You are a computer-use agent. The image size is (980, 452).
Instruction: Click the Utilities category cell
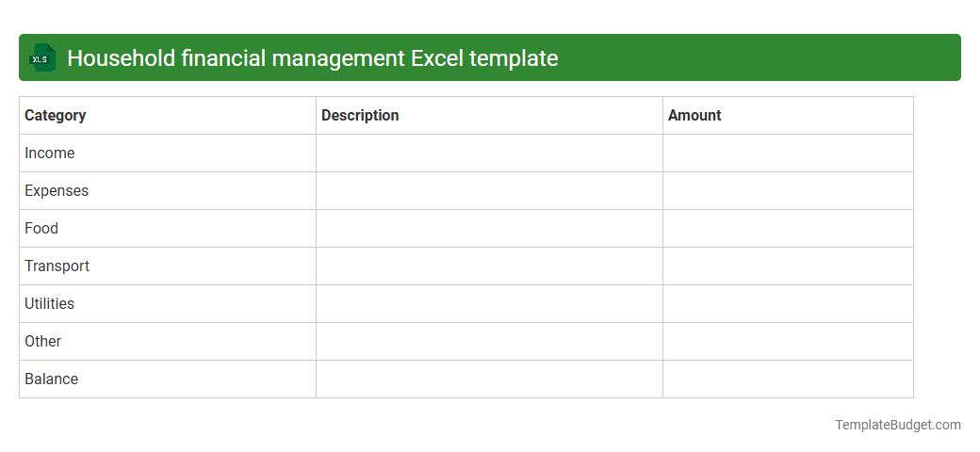(x=168, y=304)
